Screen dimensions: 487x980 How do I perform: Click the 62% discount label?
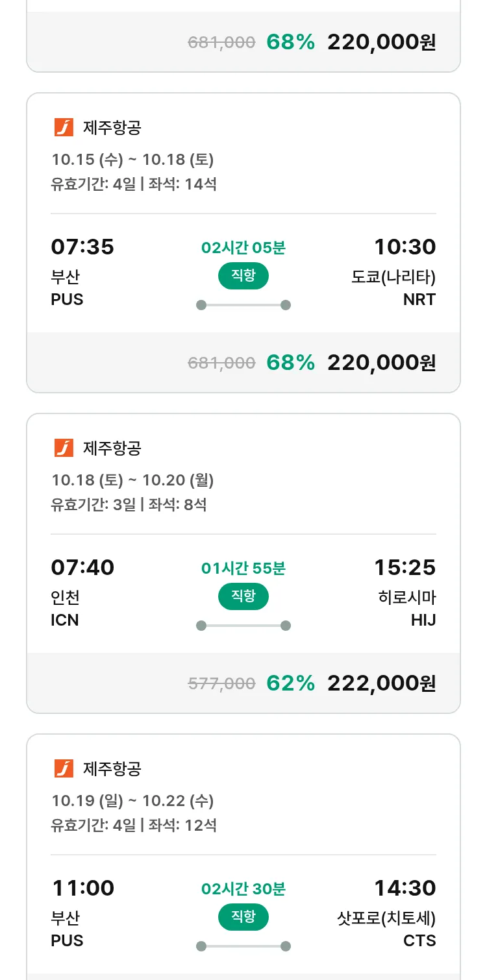pos(290,683)
